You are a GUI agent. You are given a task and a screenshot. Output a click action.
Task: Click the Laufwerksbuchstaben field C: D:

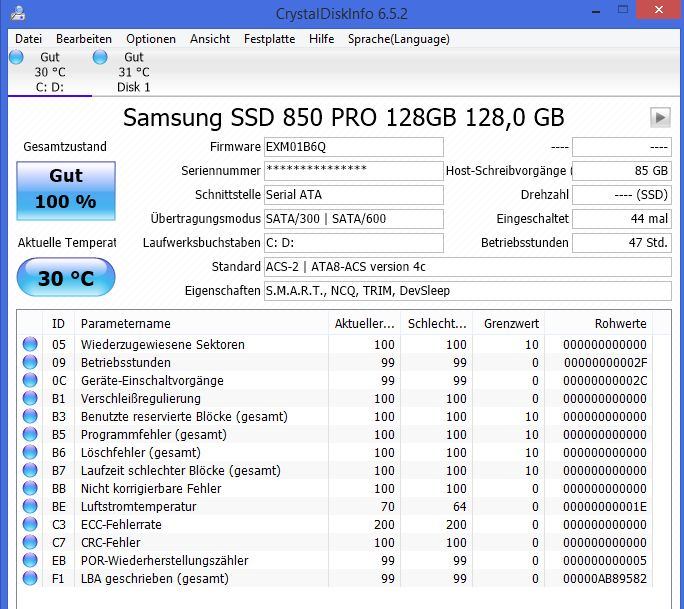pos(354,243)
